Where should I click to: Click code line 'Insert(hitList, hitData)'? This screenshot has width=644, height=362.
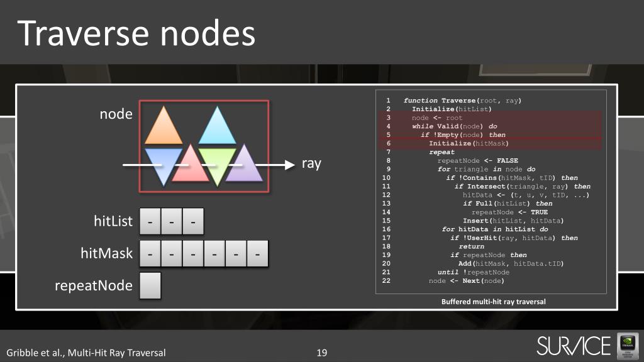click(513, 221)
